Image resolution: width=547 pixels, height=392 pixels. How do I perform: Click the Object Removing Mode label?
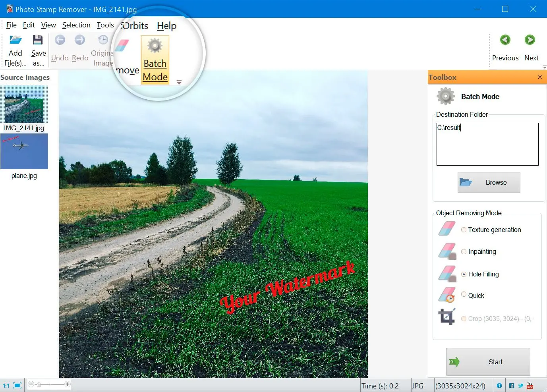click(x=469, y=213)
